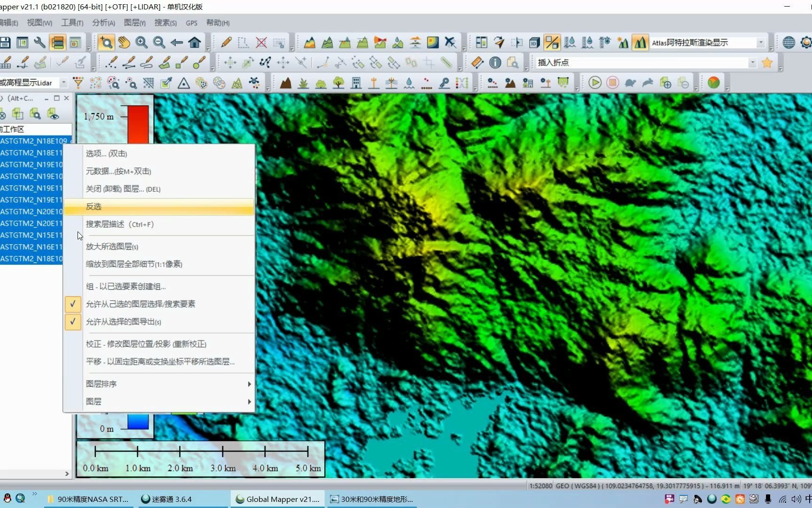
Task: Select the Digitizer pen tool
Action: coord(226,42)
